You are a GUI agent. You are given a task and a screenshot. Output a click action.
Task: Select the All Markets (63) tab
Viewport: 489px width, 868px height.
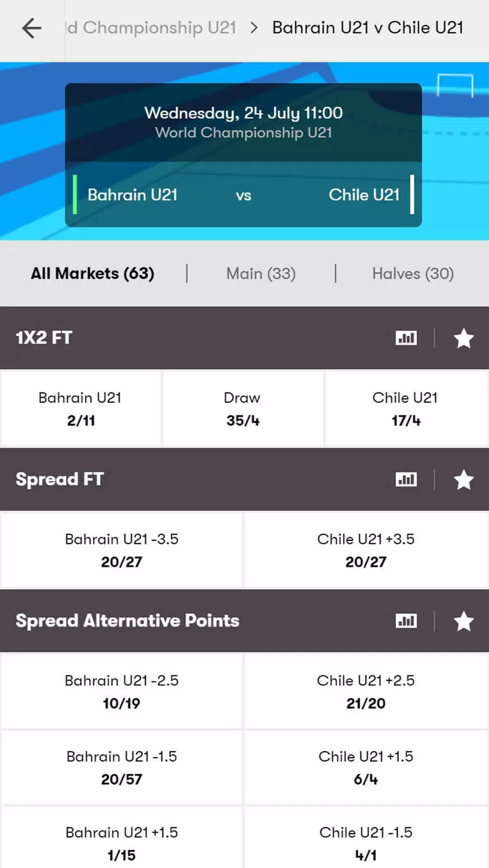click(x=92, y=274)
